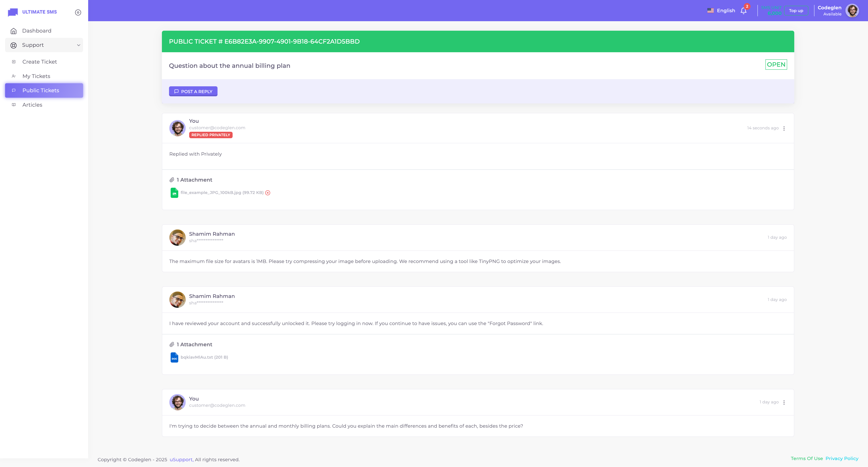Image resolution: width=868 pixels, height=467 pixels.
Task: Navigate to My Tickets
Action: (36, 76)
